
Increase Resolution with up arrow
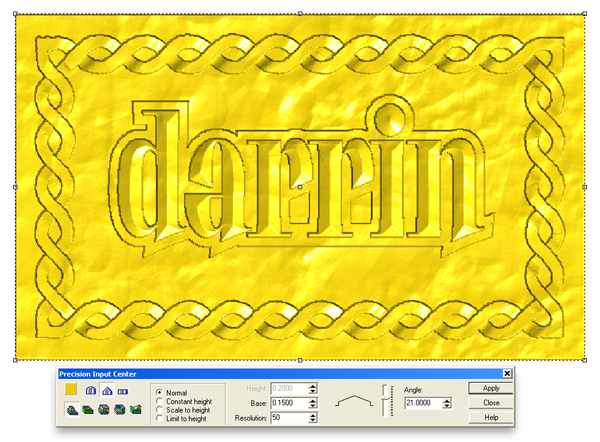(x=313, y=415)
